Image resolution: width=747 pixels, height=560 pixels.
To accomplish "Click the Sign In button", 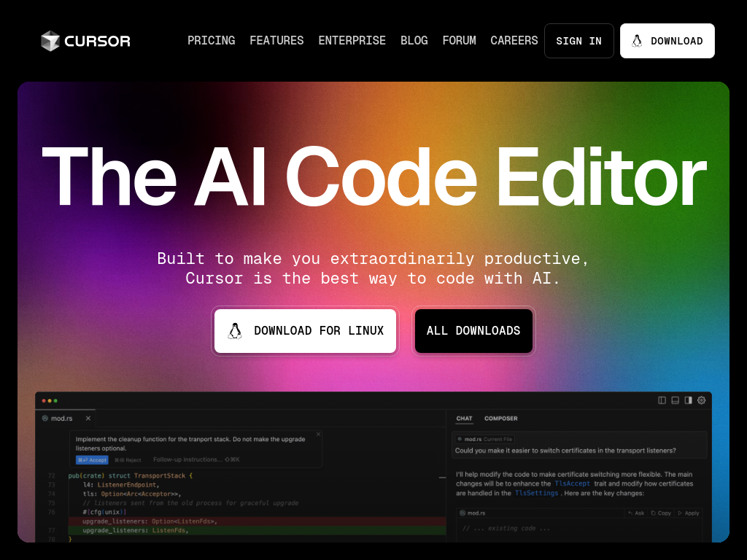I will pos(578,41).
